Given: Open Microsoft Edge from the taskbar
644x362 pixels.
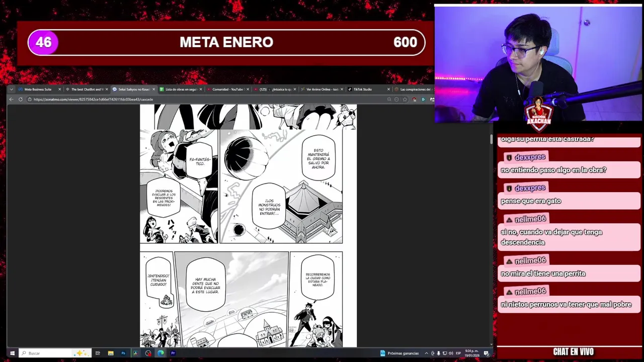Looking at the screenshot, I should [160, 353].
